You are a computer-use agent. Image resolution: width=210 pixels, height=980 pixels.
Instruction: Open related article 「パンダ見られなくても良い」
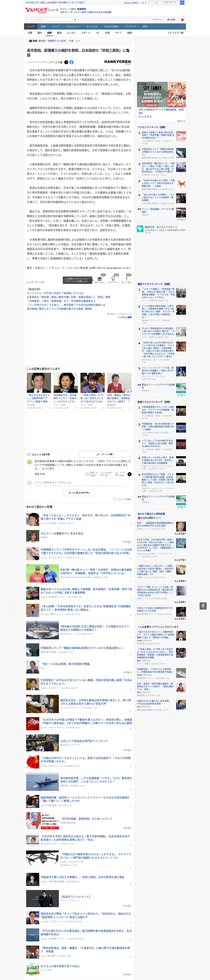66,305
